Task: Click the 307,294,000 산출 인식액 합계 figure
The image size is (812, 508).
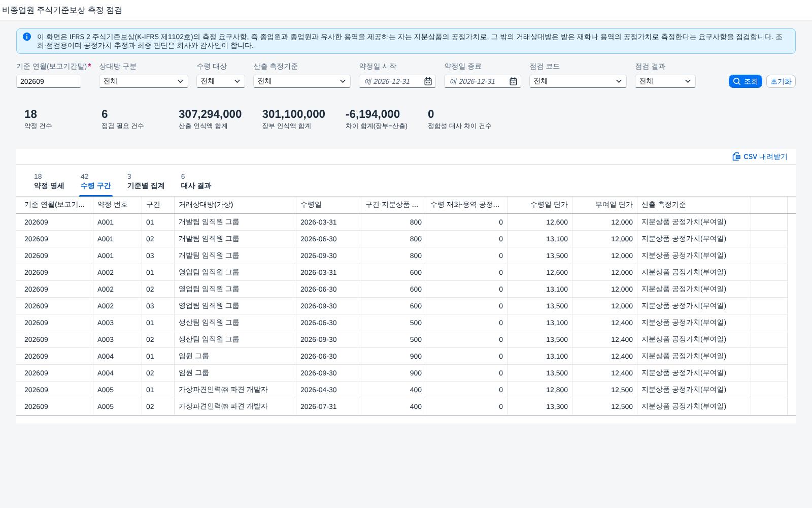Action: (210, 114)
